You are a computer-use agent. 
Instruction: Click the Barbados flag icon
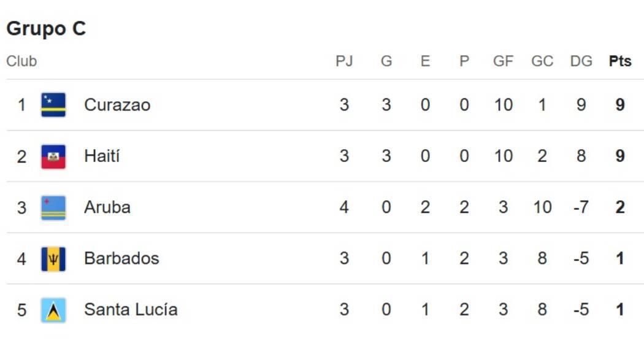53,258
